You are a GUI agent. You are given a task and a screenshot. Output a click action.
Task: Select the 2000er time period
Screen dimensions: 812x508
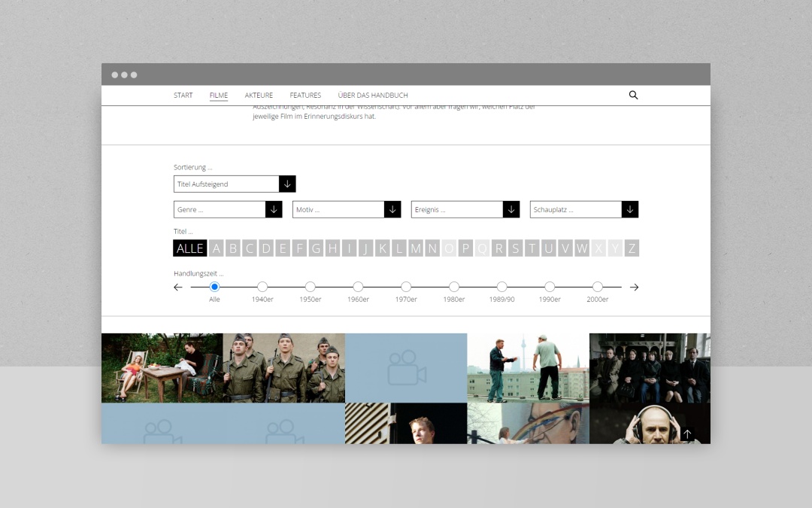point(597,287)
